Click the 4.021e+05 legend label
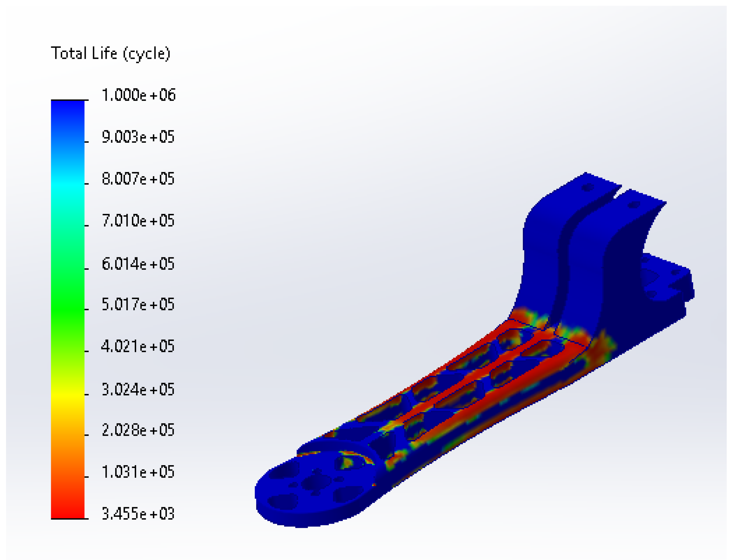This screenshot has height=560, width=738. click(x=138, y=346)
